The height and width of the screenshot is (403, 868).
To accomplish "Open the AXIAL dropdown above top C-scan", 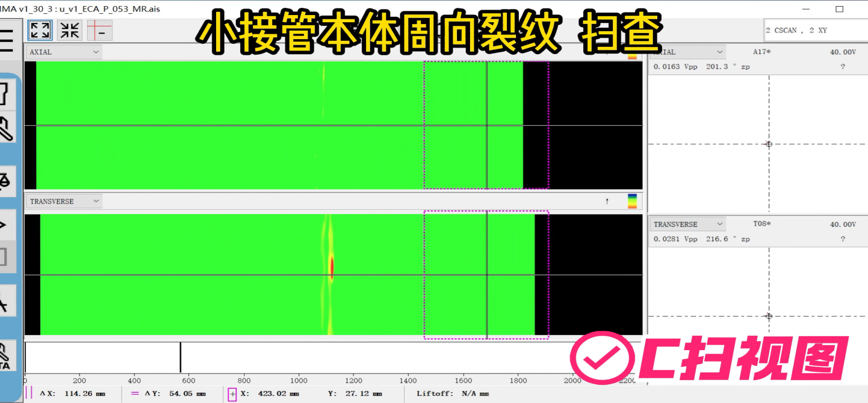I will click(64, 52).
